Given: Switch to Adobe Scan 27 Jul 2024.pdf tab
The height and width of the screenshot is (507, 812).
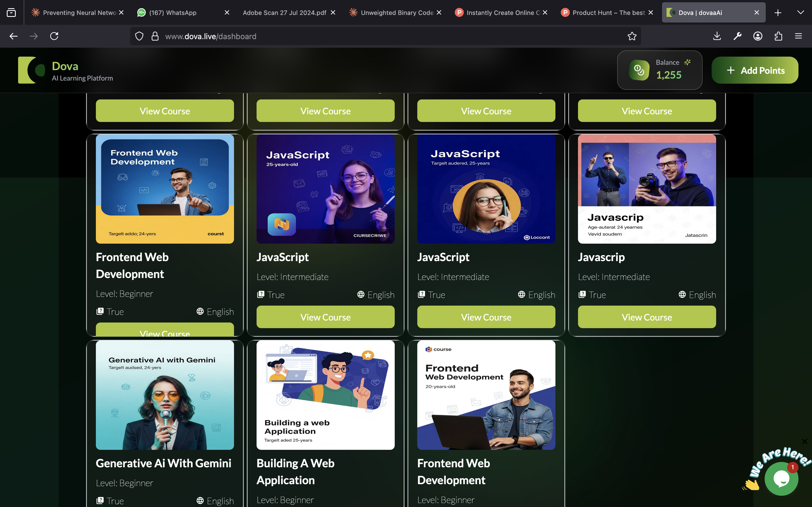Looking at the screenshot, I should [284, 13].
